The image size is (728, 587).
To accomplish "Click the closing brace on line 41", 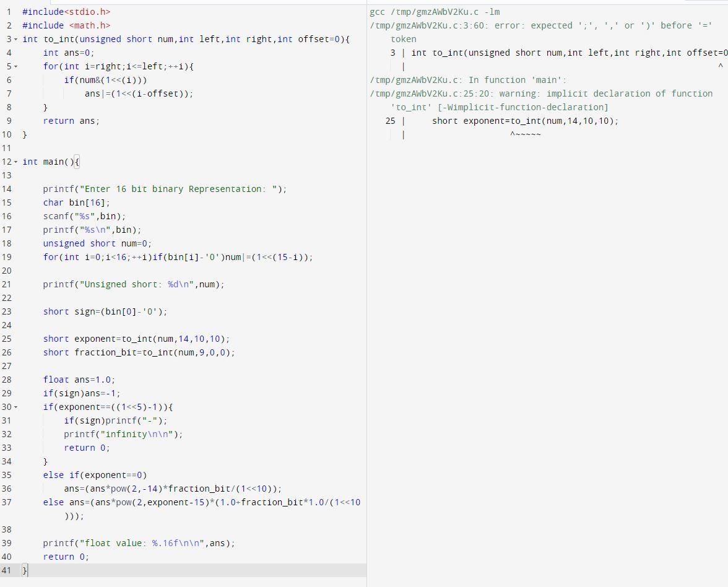I will pyautogui.click(x=25, y=570).
